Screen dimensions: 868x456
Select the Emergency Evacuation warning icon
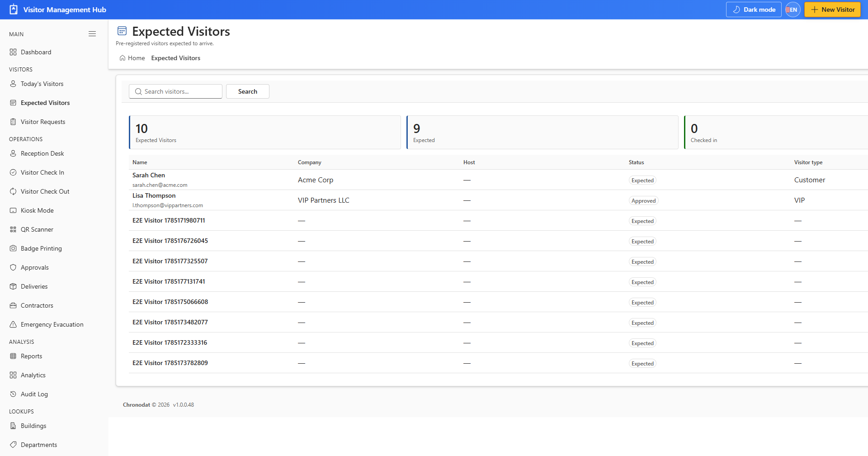pos(13,324)
